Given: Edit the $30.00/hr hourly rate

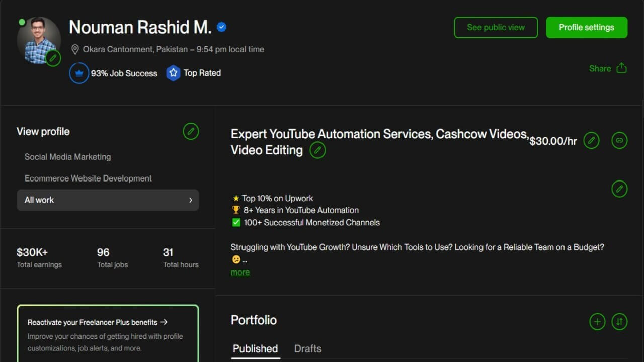Looking at the screenshot, I should 591,141.
